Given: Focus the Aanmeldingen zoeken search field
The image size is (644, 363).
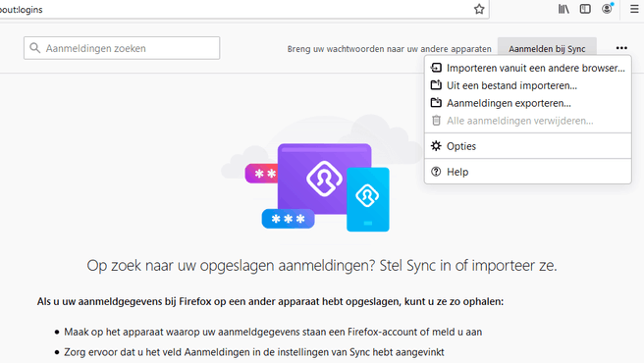Looking at the screenshot, I should click(122, 48).
